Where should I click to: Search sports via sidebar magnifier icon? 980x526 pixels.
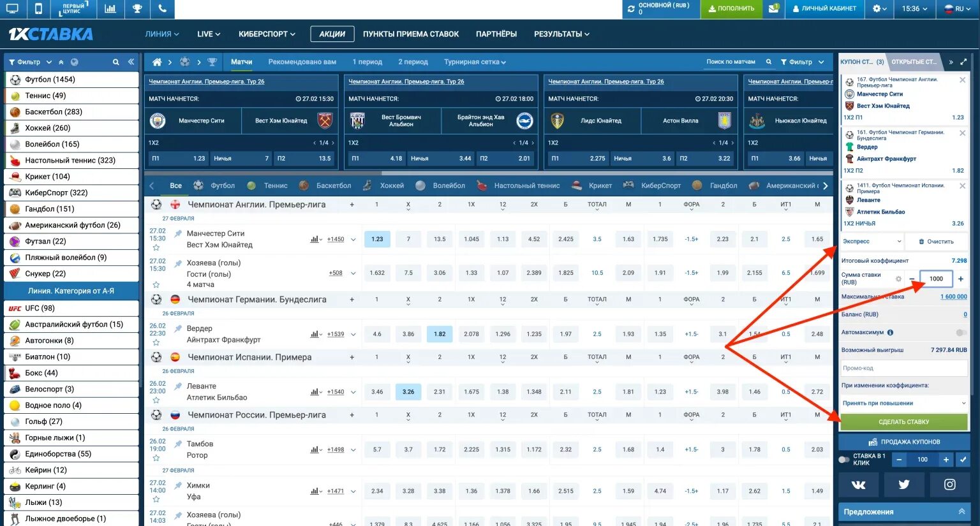(115, 62)
